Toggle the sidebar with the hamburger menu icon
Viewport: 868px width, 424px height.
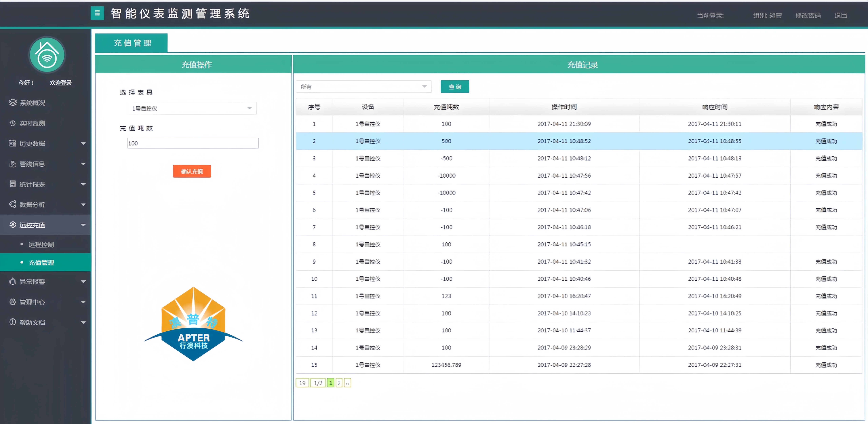(x=97, y=13)
